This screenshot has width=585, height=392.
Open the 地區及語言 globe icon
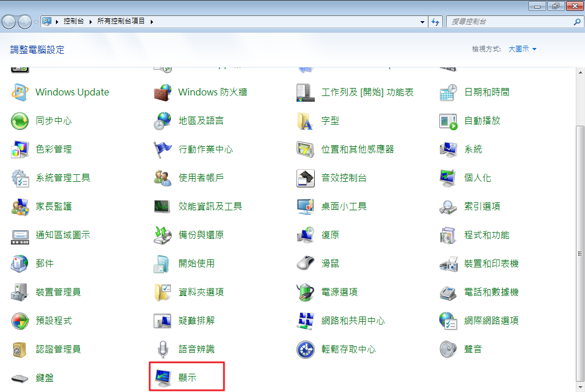[x=163, y=121]
